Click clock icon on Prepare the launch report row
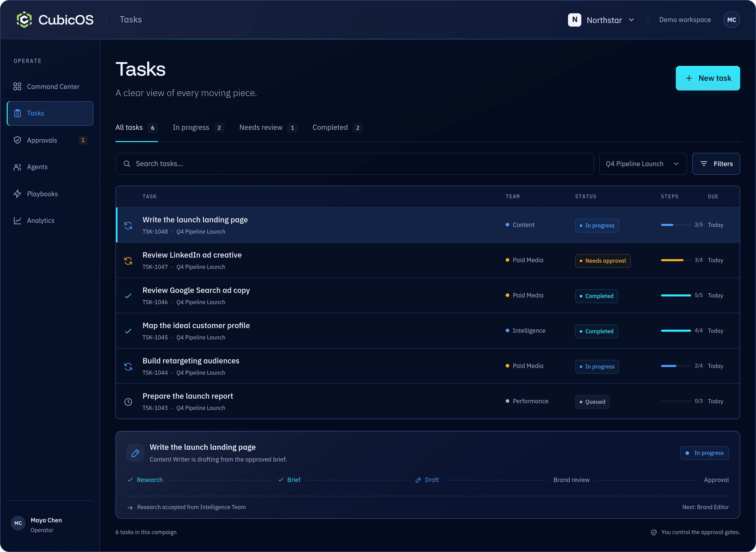Viewport: 756px width, 552px height. pyautogui.click(x=128, y=402)
